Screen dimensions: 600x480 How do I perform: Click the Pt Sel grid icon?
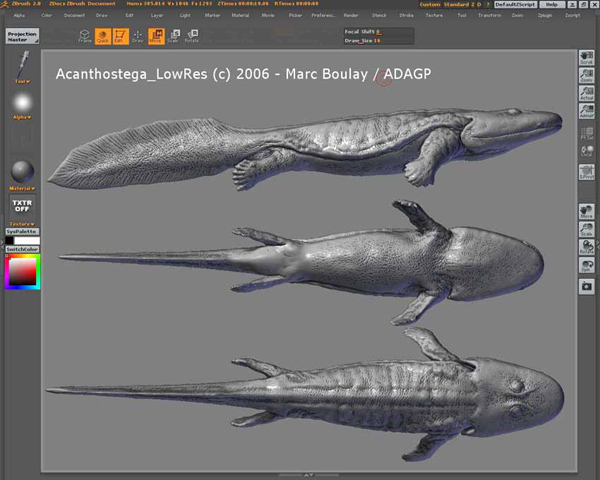click(x=586, y=133)
